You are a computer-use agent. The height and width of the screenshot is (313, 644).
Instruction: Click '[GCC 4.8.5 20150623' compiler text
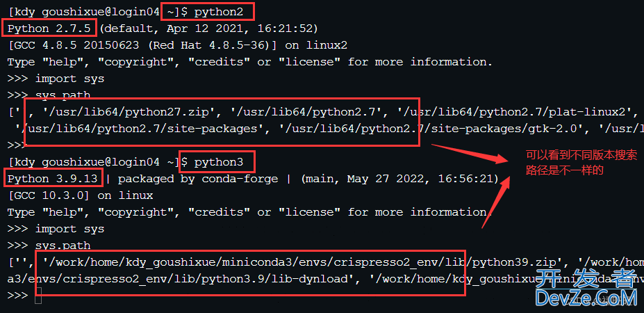point(73,45)
